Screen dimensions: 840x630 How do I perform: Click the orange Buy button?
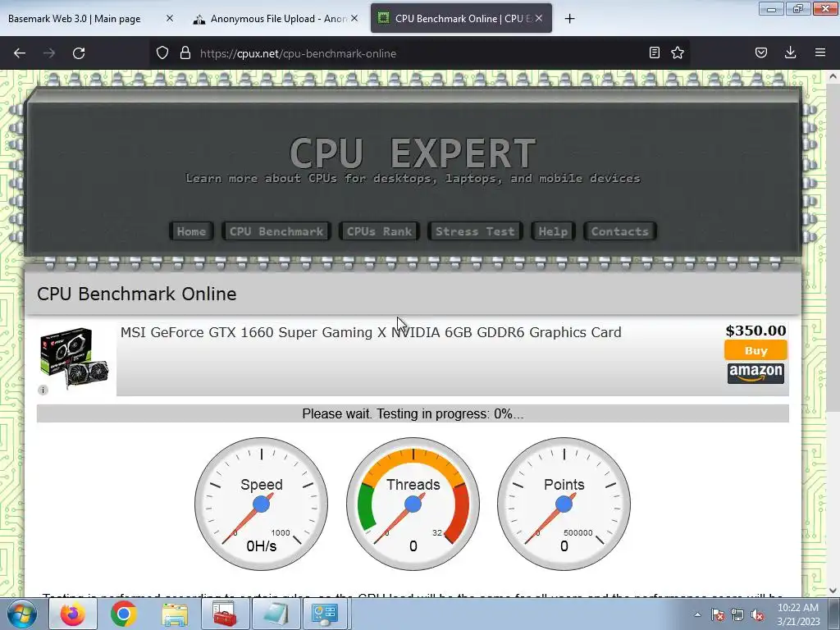pos(756,350)
